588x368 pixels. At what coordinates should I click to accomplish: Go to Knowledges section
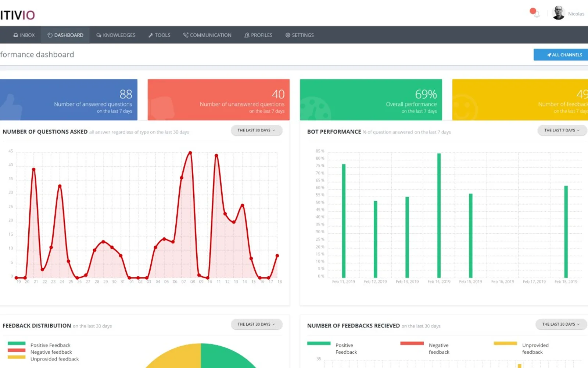click(116, 35)
